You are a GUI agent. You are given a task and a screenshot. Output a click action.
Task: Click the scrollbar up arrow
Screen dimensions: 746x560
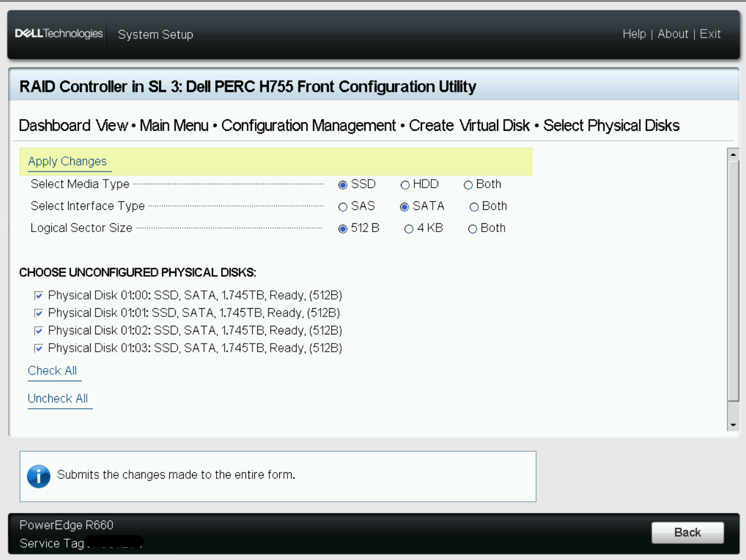click(x=733, y=155)
